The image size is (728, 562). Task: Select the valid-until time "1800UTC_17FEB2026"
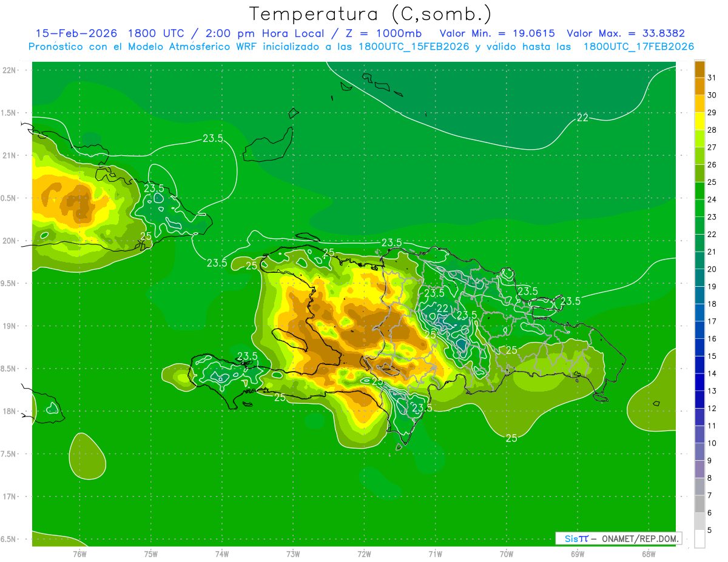639,47
